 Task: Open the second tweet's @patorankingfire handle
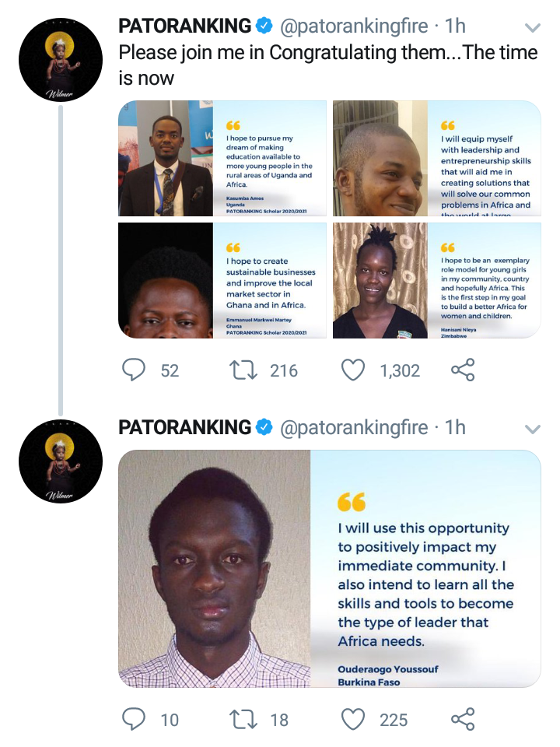[354, 428]
